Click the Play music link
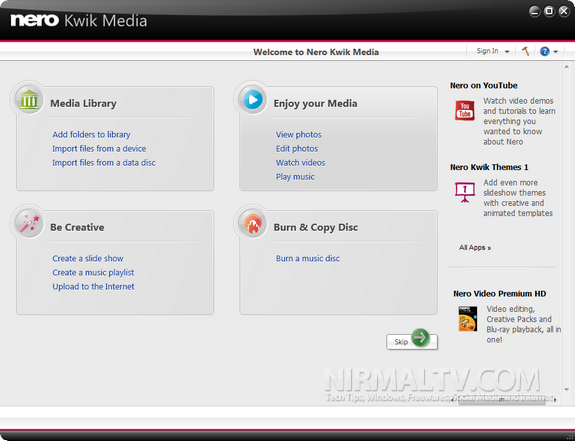575x441 pixels. point(295,177)
